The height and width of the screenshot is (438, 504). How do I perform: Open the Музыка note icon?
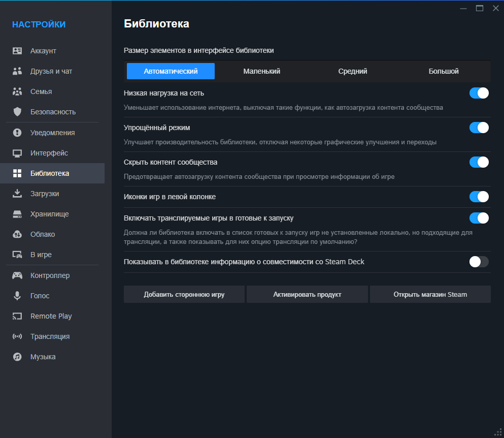(x=17, y=357)
